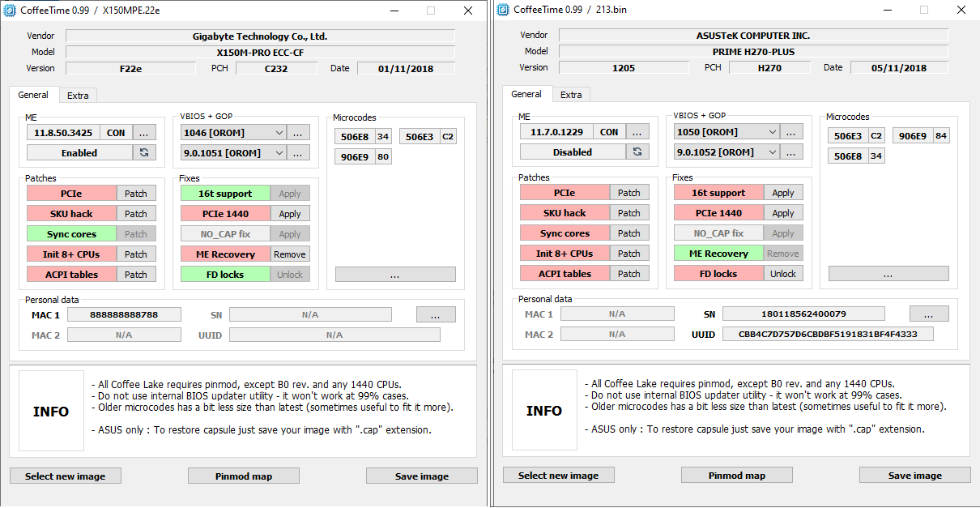
Task: Apply 16t support fix in 213.bin window
Action: (783, 193)
